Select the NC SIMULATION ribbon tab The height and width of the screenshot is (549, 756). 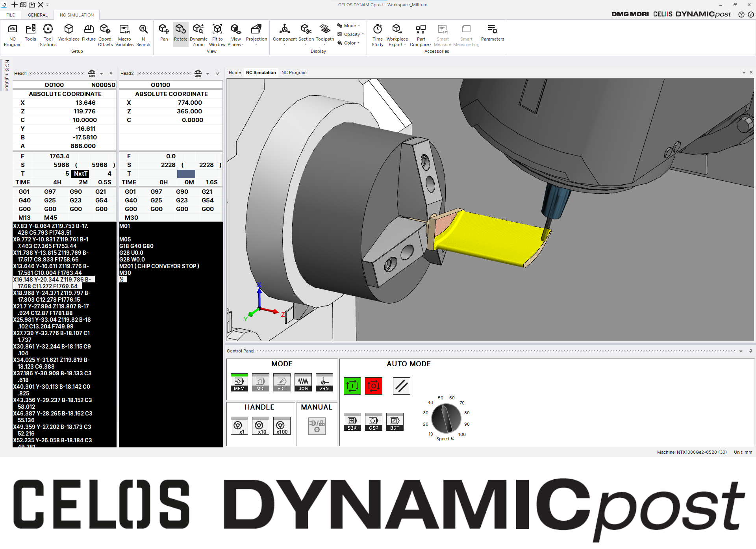click(x=77, y=15)
